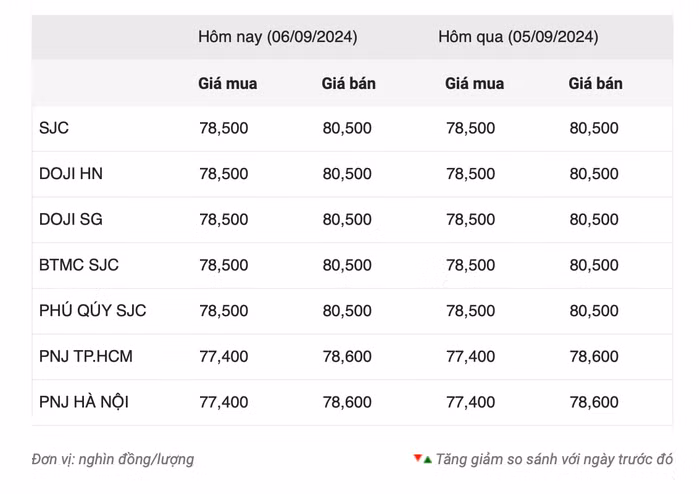
Task: Click the PHÚ QUÝ SJC row label
Action: 92,311
